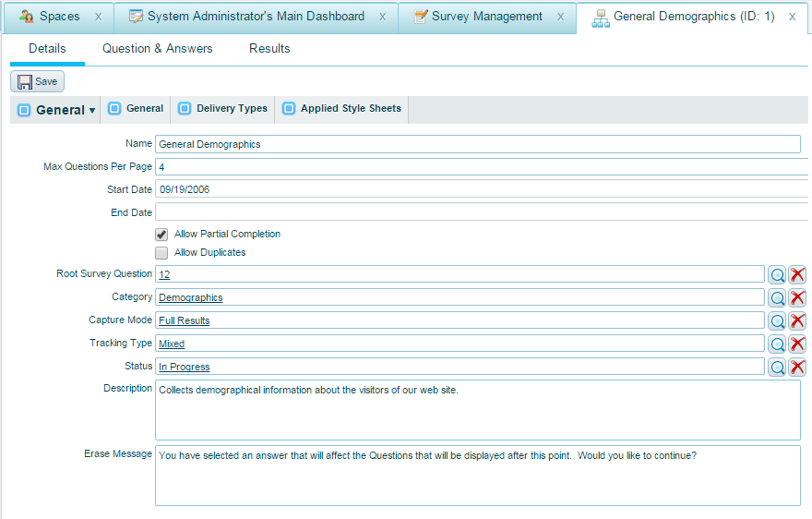Image resolution: width=812 pixels, height=519 pixels.
Task: Click the General Demographics hierarchy icon
Action: click(601, 18)
